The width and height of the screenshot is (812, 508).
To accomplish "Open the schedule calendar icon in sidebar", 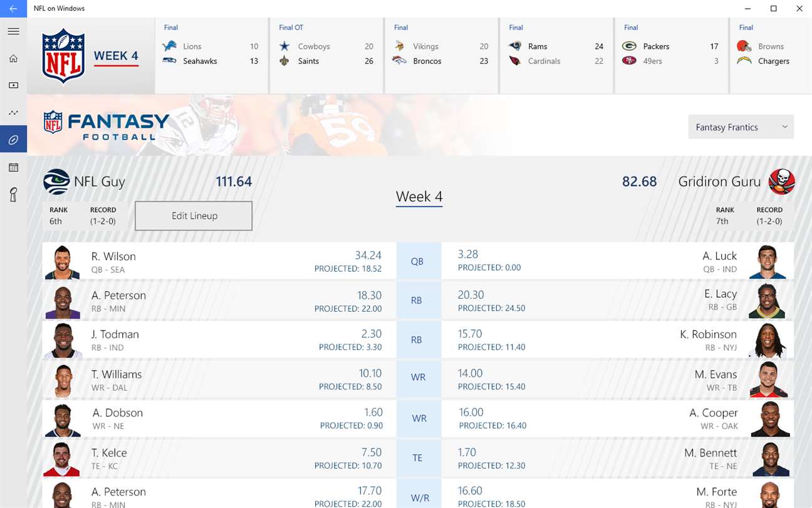I will click(x=13, y=167).
